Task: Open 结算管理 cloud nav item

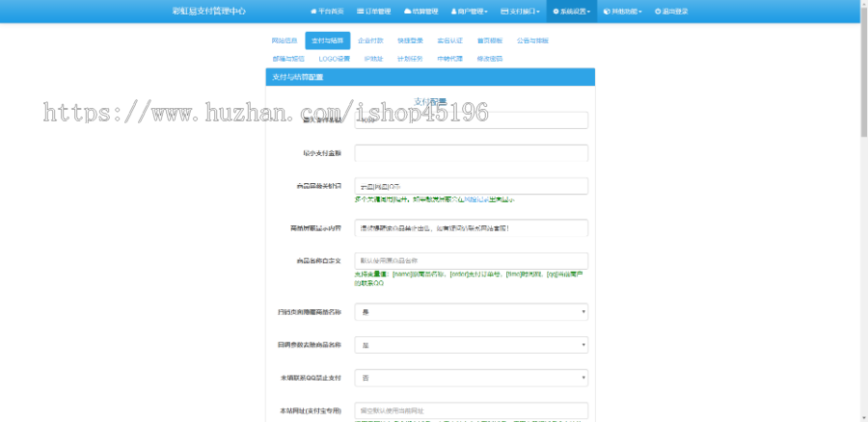Action: click(420, 11)
